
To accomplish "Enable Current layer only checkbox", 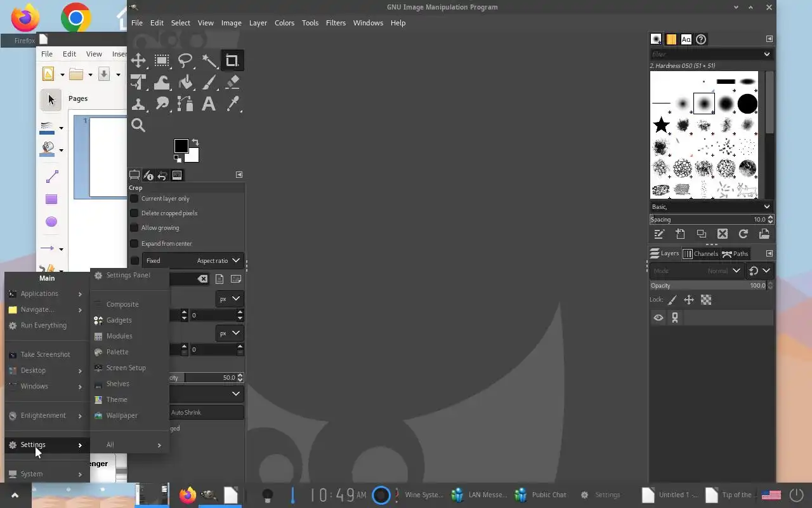I will click(134, 199).
